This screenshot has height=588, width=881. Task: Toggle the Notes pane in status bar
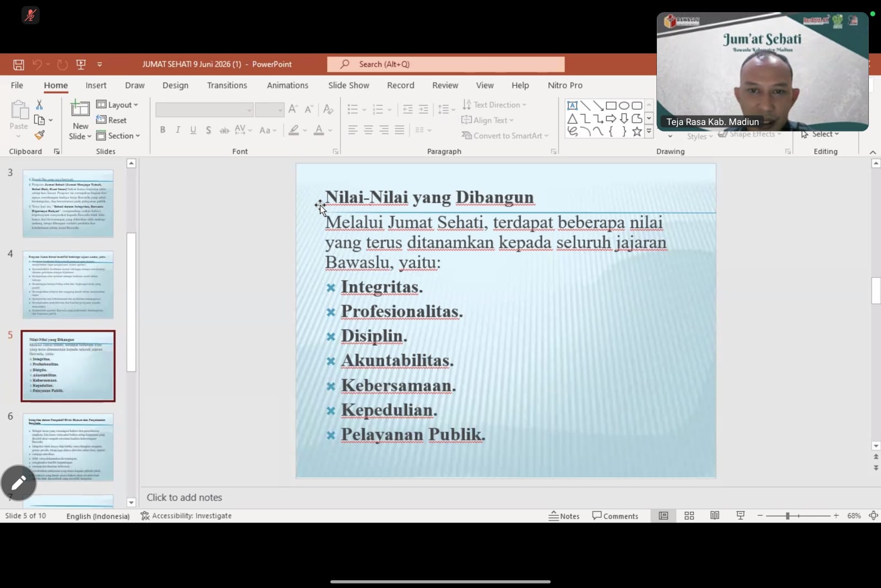(564, 516)
